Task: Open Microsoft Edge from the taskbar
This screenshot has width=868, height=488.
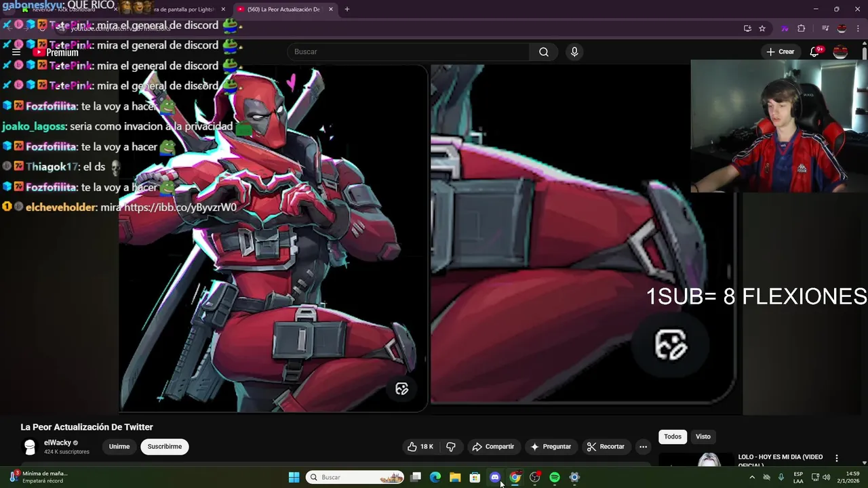Action: point(435,477)
